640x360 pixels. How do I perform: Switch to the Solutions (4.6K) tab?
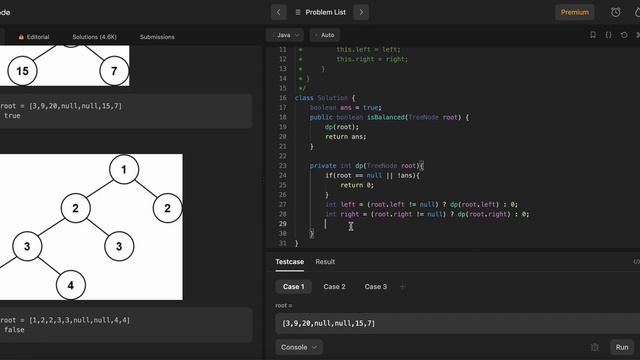click(x=94, y=37)
